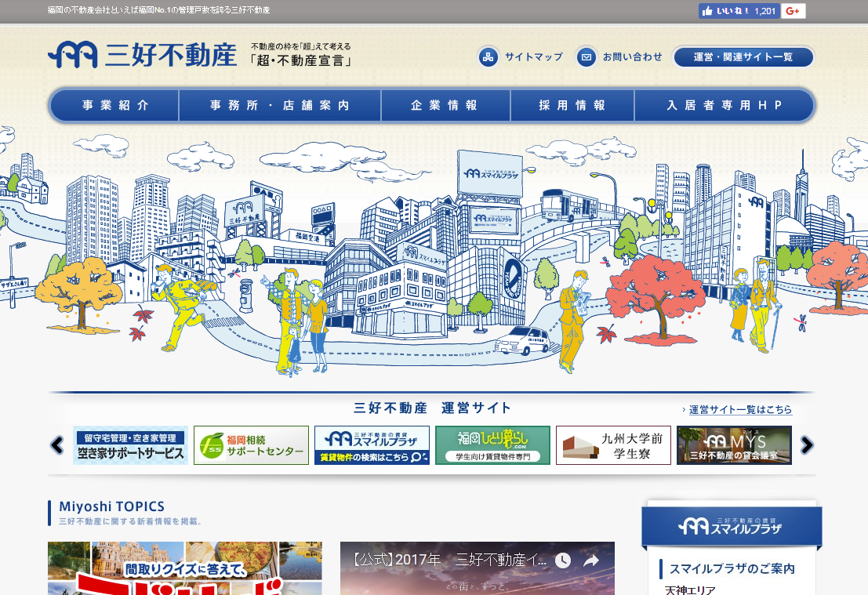Click the 運営サイト一覧はこちら link

tap(740, 409)
